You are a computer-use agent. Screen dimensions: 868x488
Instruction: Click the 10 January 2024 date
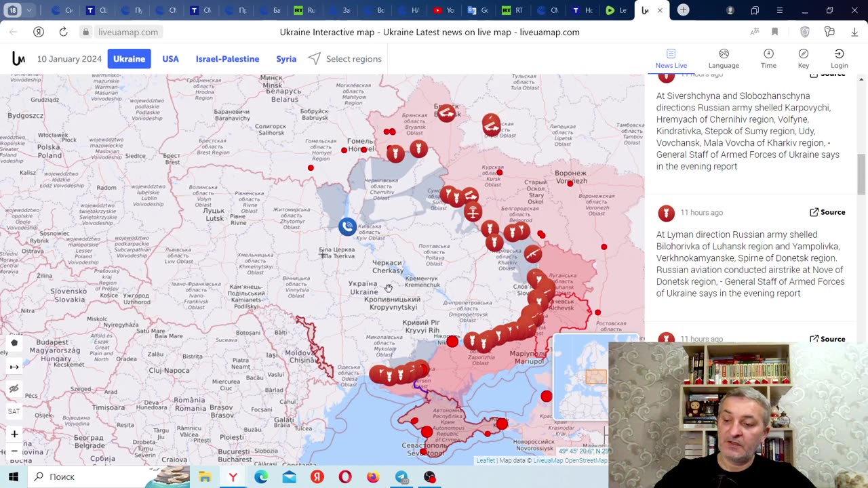click(x=69, y=59)
